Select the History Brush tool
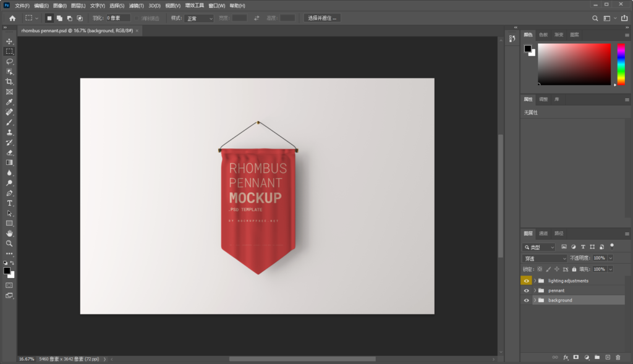Image resolution: width=633 pixels, height=364 pixels. tap(9, 142)
